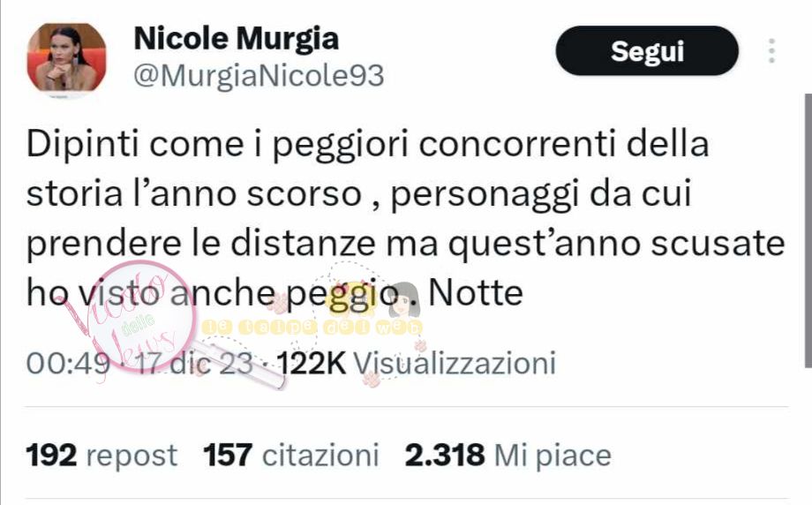The height and width of the screenshot is (505, 812).
Task: Click the word Notte in the tweet
Action: (x=476, y=293)
